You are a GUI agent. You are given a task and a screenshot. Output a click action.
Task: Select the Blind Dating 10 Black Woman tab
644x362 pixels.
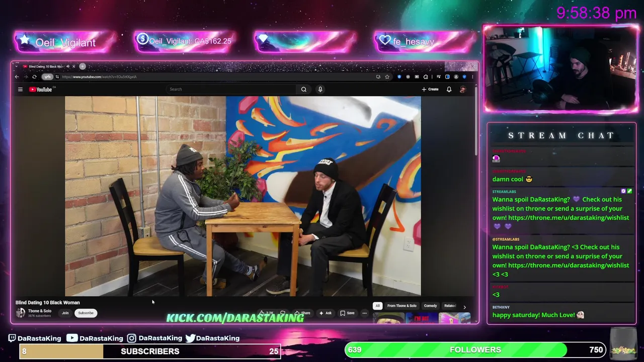coord(46,66)
